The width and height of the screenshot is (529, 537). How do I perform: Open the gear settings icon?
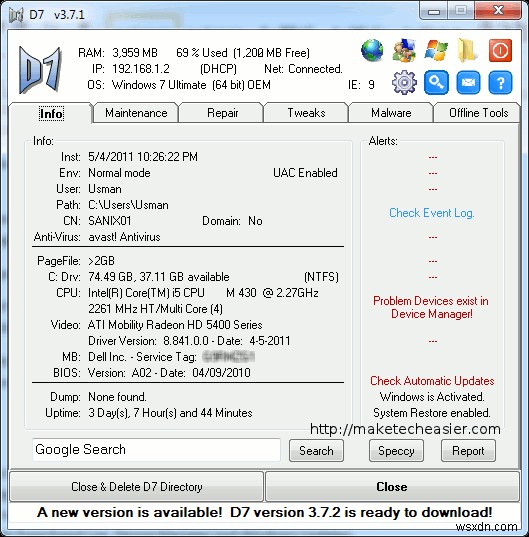404,83
